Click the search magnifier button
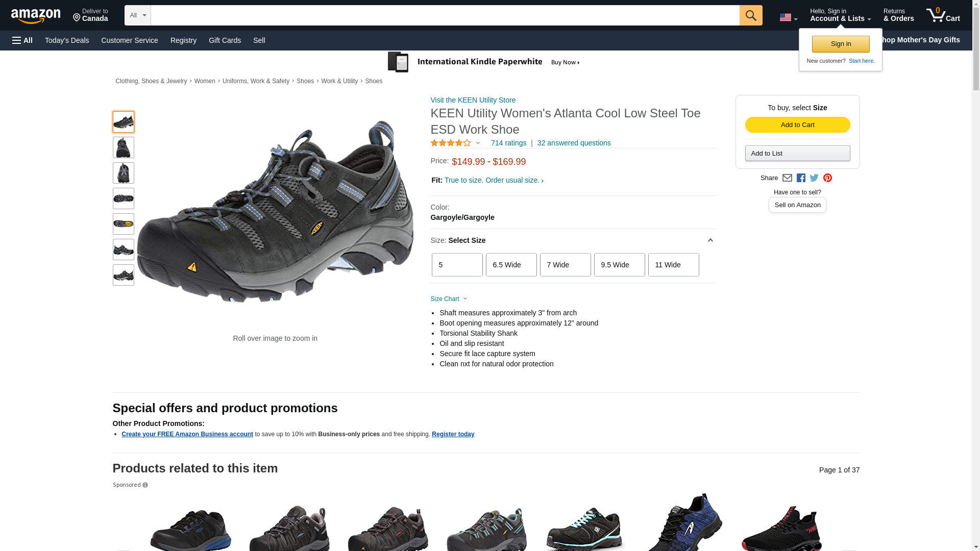The width and height of the screenshot is (980, 551). click(x=750, y=15)
